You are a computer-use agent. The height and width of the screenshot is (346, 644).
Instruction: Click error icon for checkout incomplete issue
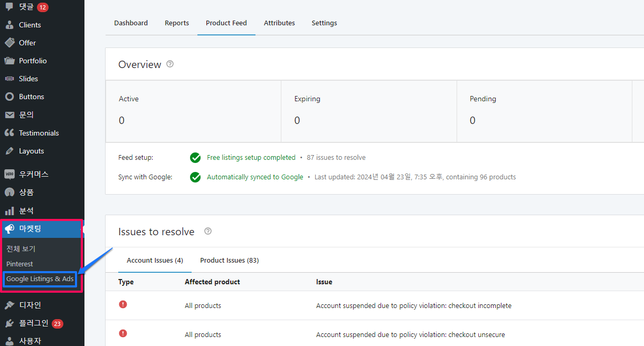pyautogui.click(x=123, y=304)
